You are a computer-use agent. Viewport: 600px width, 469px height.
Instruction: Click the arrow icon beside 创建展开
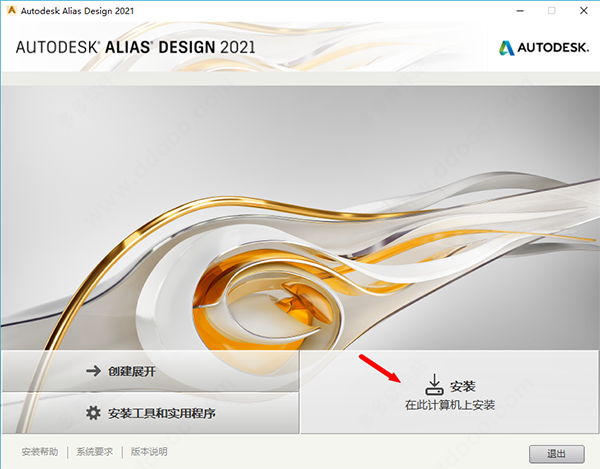[x=93, y=371]
